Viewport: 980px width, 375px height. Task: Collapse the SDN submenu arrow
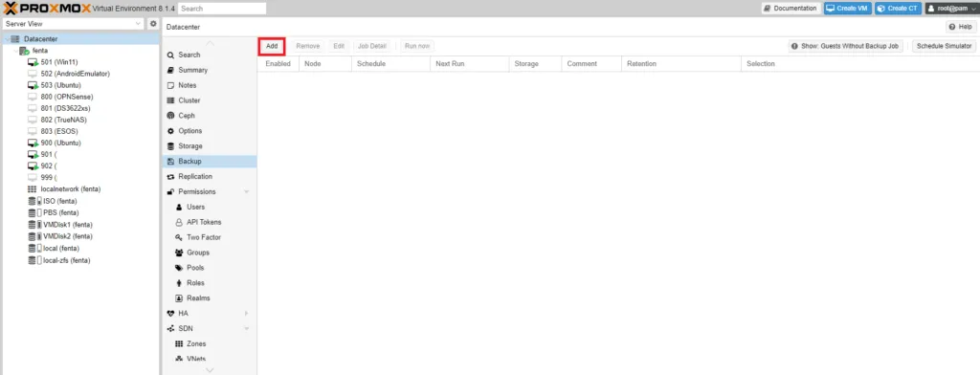(x=247, y=329)
